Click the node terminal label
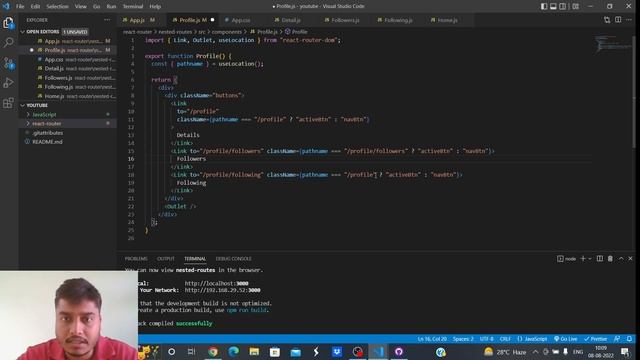 [x=567, y=259]
